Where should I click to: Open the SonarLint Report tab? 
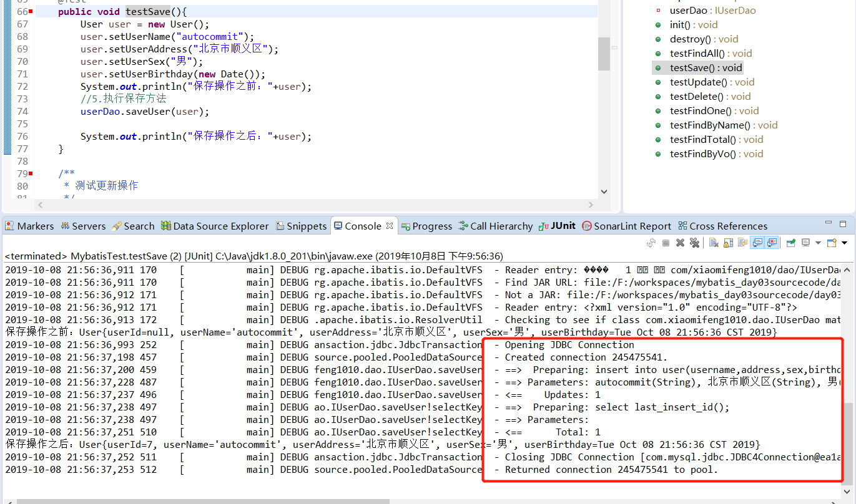point(626,226)
